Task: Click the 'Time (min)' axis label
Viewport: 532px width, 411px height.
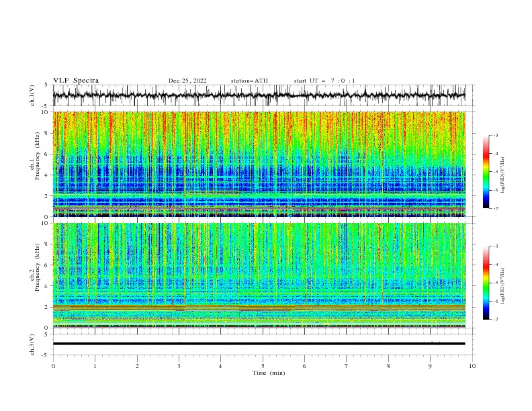Action: coord(269,373)
